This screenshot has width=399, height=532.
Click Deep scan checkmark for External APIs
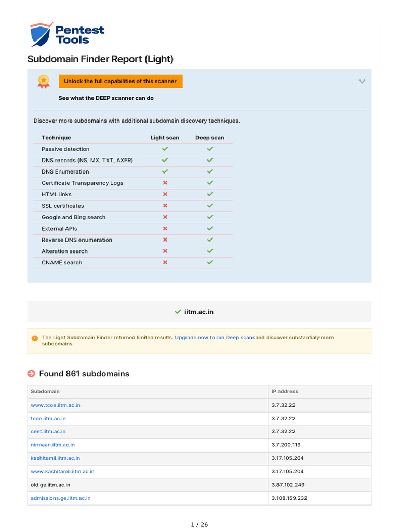(210, 229)
